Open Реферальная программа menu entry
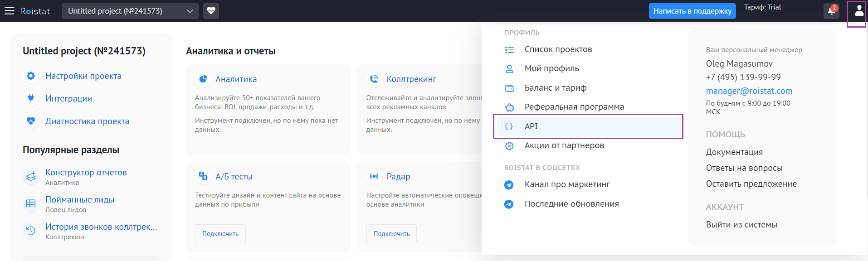Screen dimensions: 868x261 [574, 107]
